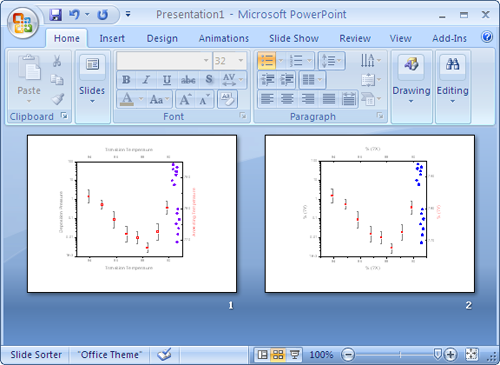Viewport: 500px width, 365px height.
Task: Toggle numbered list
Action: 296,61
